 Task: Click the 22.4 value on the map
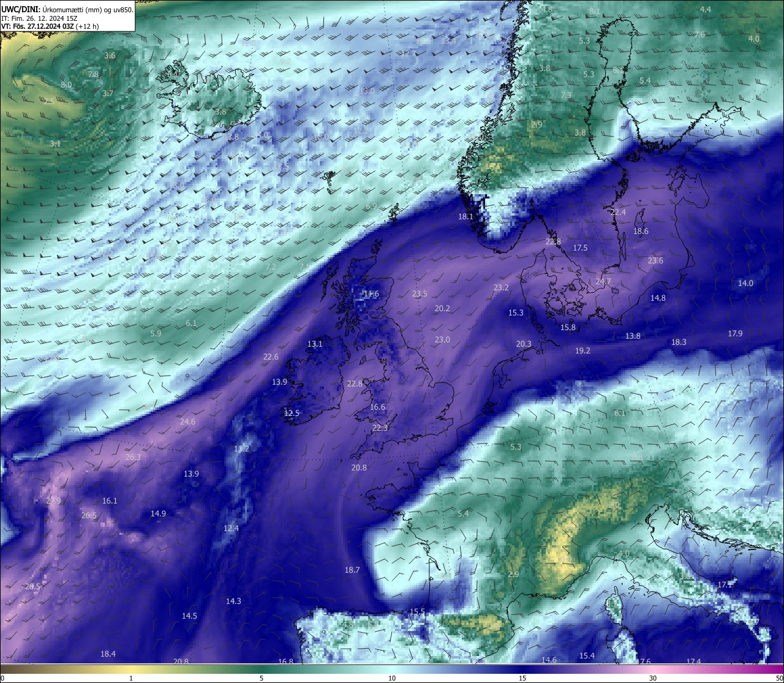pyautogui.click(x=619, y=212)
